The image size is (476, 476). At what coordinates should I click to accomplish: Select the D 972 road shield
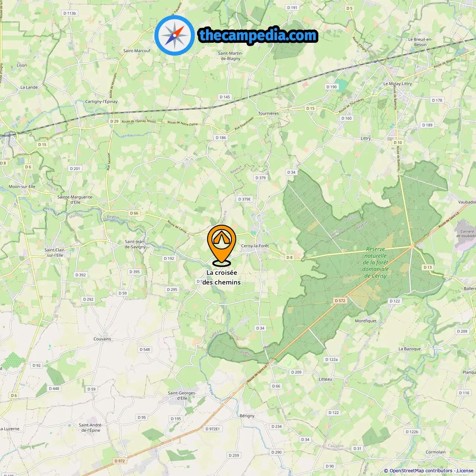(x=120, y=461)
